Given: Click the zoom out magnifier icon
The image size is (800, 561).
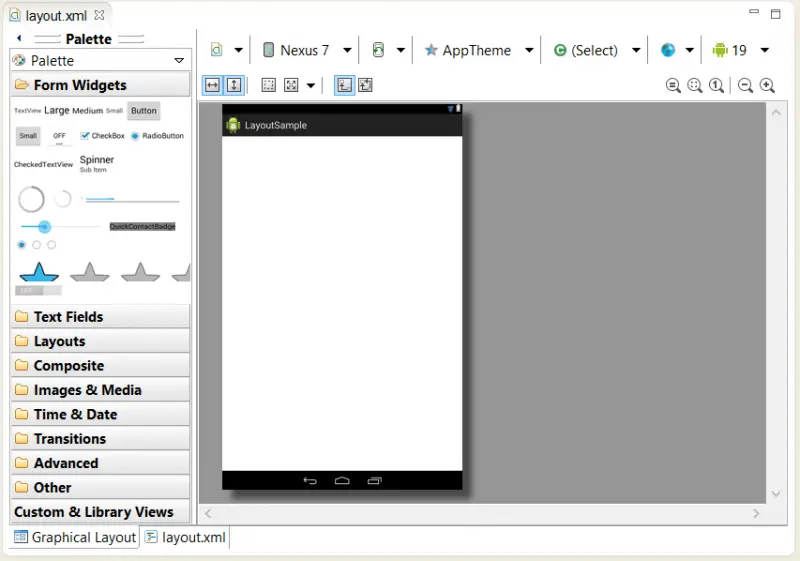Looking at the screenshot, I should point(745,86).
